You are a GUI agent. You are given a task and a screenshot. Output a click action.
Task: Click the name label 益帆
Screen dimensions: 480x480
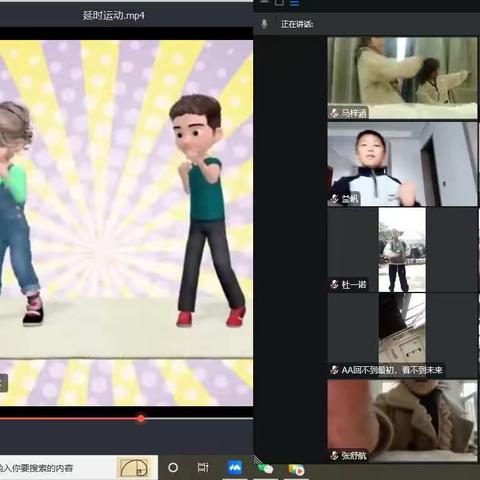[x=350, y=199]
